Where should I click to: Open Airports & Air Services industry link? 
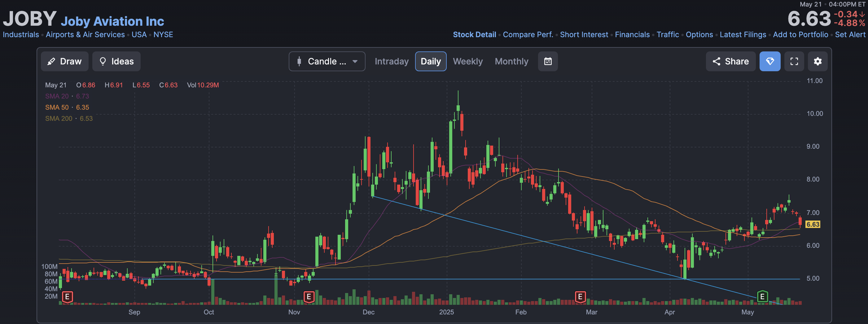pyautogui.click(x=85, y=34)
